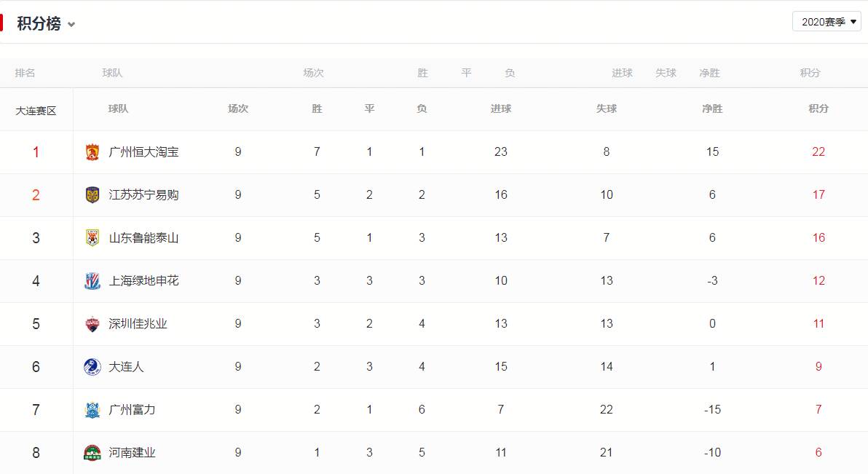Click the 大连赛区 region label
868x474 pixels.
click(x=37, y=108)
